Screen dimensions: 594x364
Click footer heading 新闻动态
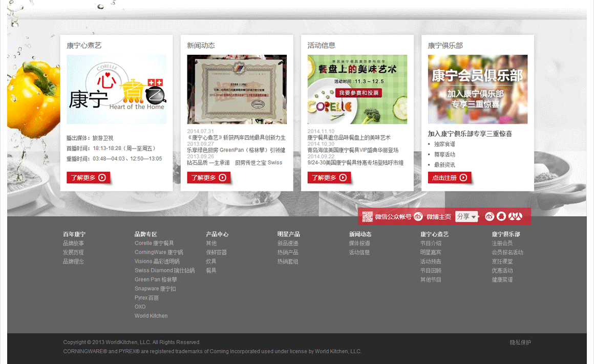tap(360, 234)
